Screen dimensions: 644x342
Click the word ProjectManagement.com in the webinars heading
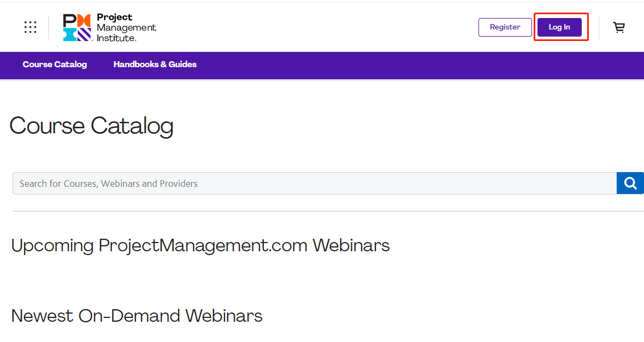pyautogui.click(x=203, y=245)
